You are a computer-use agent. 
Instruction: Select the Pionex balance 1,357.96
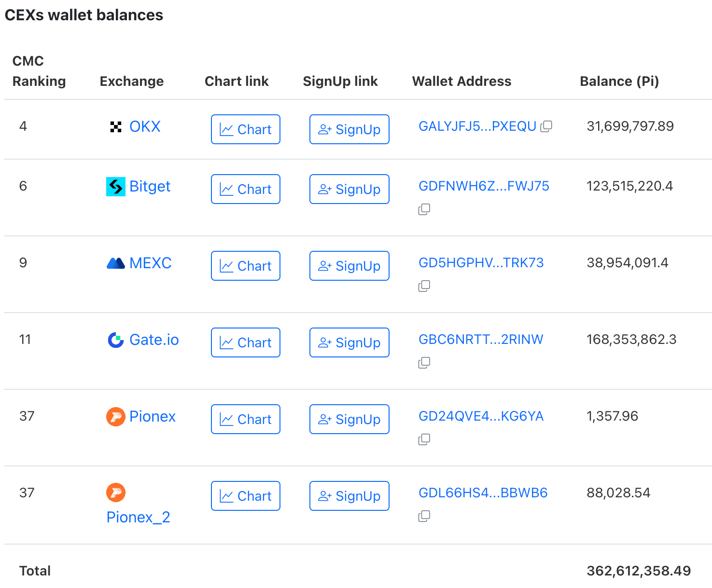pyautogui.click(x=612, y=416)
